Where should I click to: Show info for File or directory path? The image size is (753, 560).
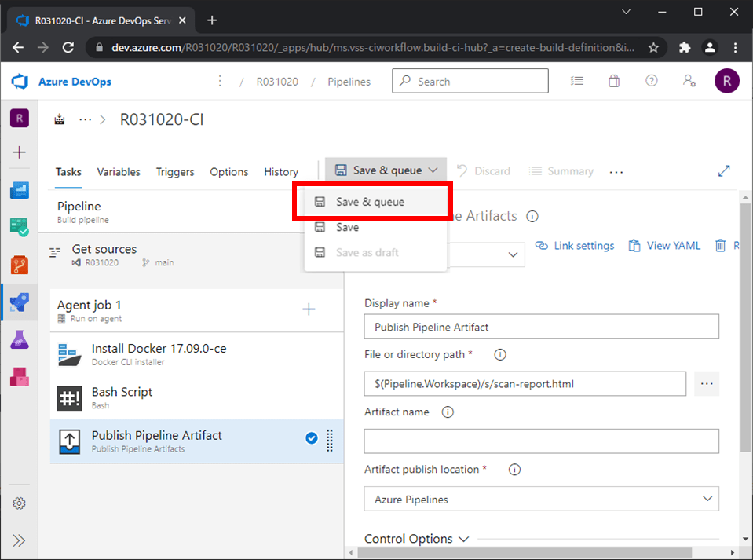[500, 354]
